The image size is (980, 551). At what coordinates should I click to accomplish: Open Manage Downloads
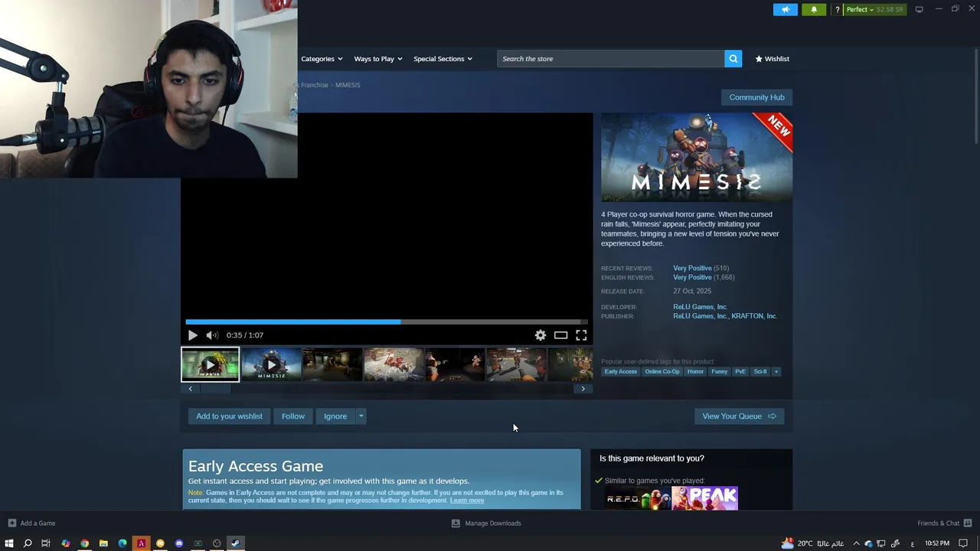click(486, 523)
